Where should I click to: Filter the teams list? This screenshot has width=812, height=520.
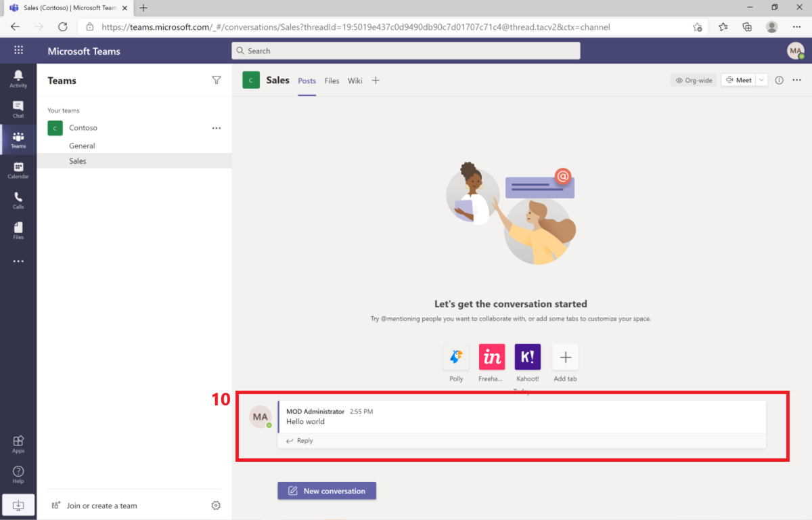click(x=216, y=80)
